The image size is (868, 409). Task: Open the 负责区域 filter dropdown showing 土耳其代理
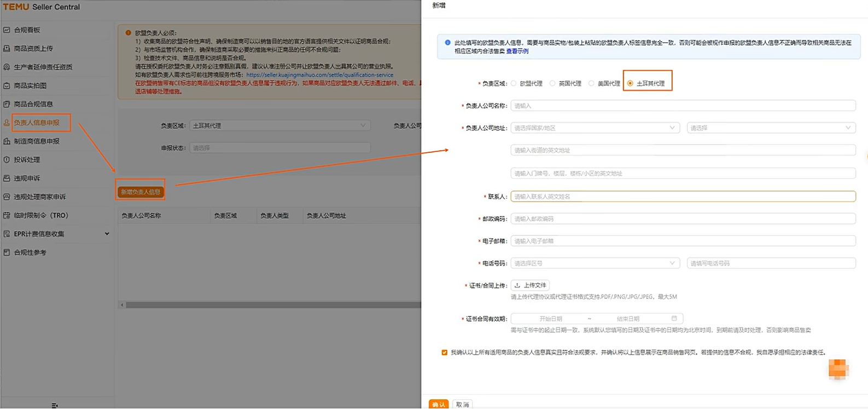click(279, 125)
